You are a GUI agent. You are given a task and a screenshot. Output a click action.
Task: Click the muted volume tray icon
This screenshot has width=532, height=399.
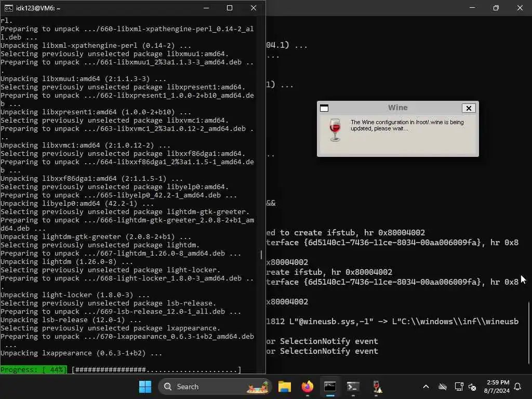click(472, 387)
